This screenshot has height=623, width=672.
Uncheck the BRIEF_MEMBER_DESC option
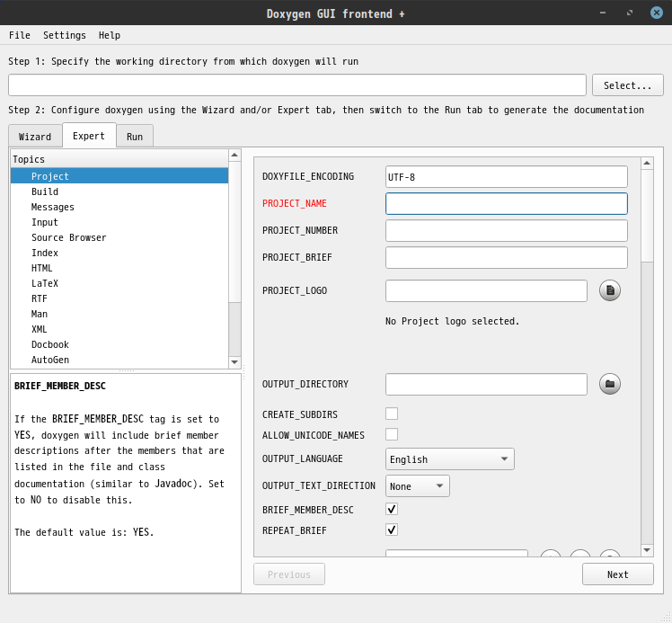pyautogui.click(x=392, y=509)
